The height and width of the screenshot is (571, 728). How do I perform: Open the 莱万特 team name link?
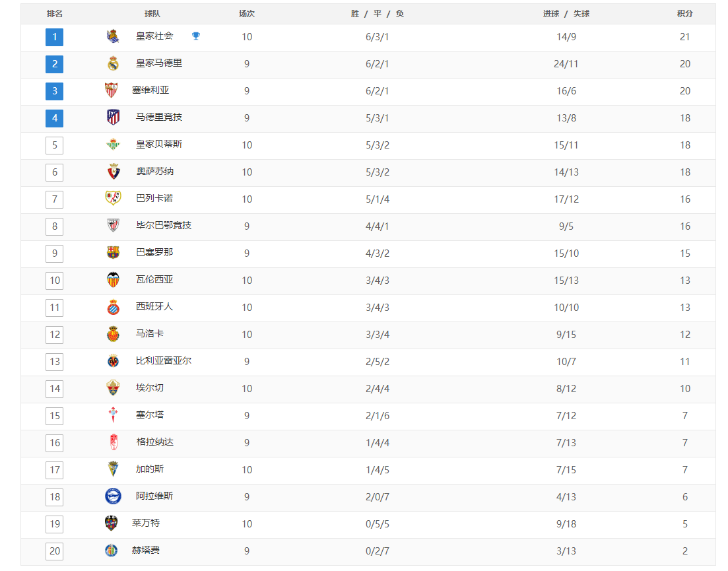pos(146,523)
